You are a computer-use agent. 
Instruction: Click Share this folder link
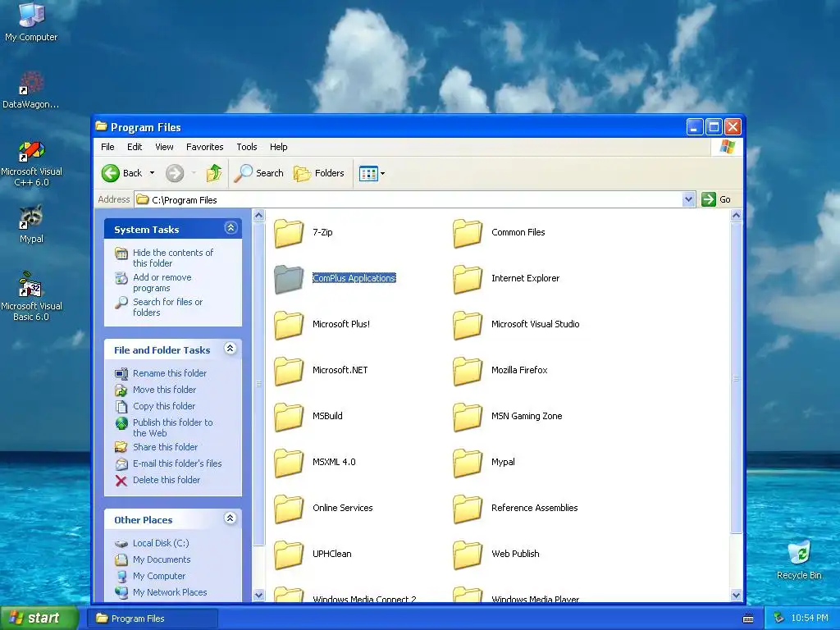165,447
